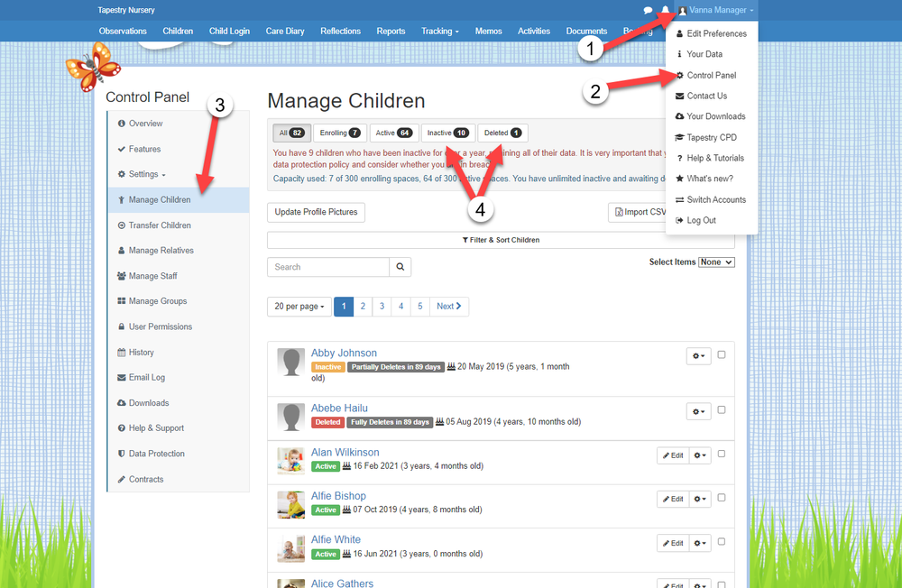
Task: Tick the checkbox for Alan Wilkinson
Action: [x=722, y=454]
